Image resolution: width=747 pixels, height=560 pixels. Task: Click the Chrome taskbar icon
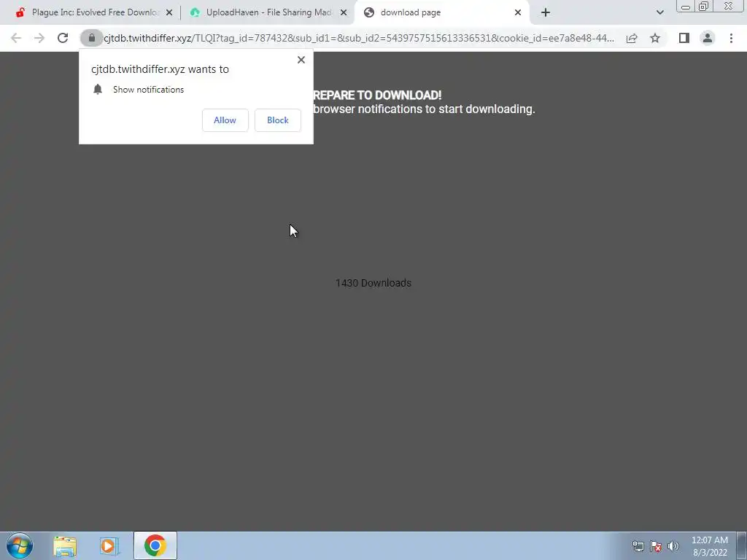tap(155, 545)
